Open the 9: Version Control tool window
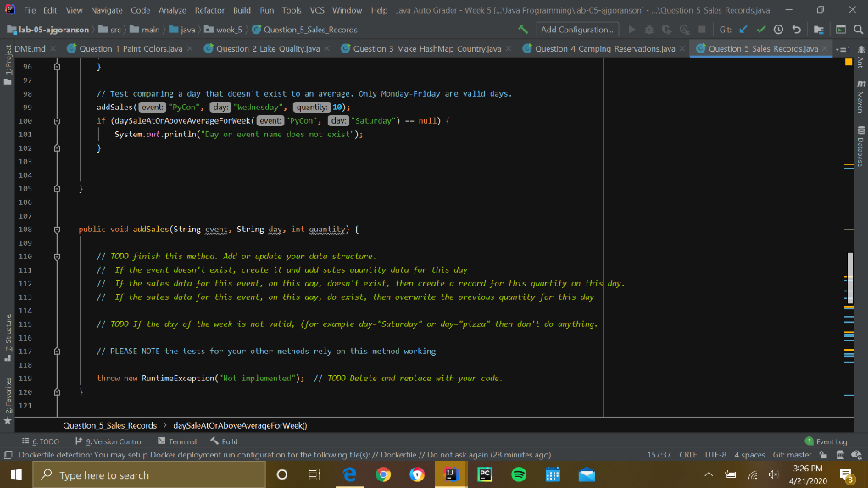Screen dimensions: 868x488 109,441
